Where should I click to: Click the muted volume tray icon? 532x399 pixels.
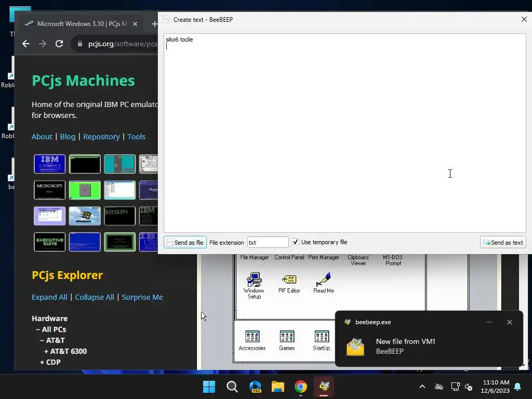469,387
